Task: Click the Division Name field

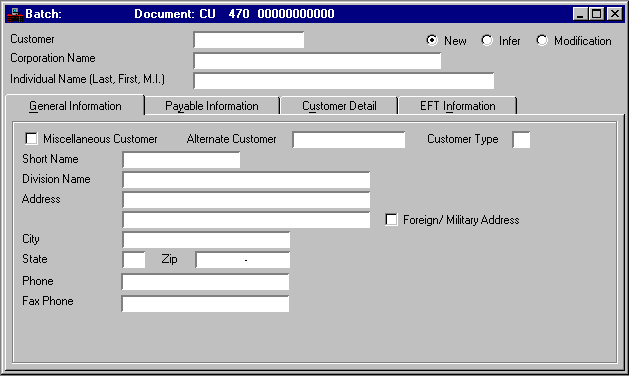Action: (x=246, y=180)
